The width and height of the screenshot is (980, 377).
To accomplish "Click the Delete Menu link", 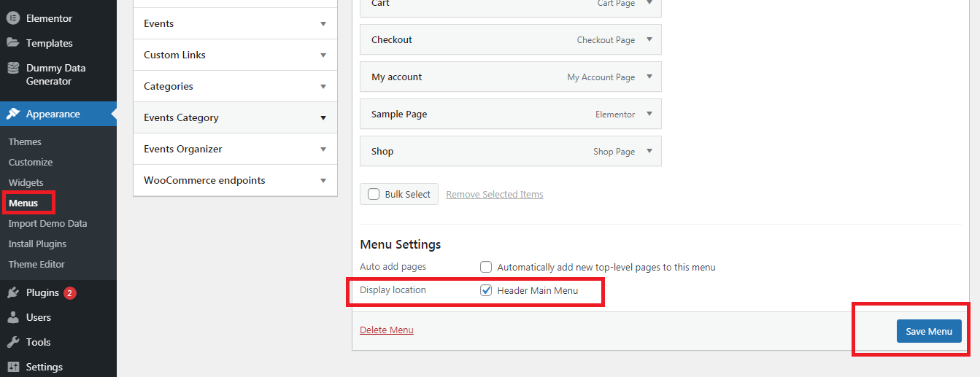I will 387,330.
